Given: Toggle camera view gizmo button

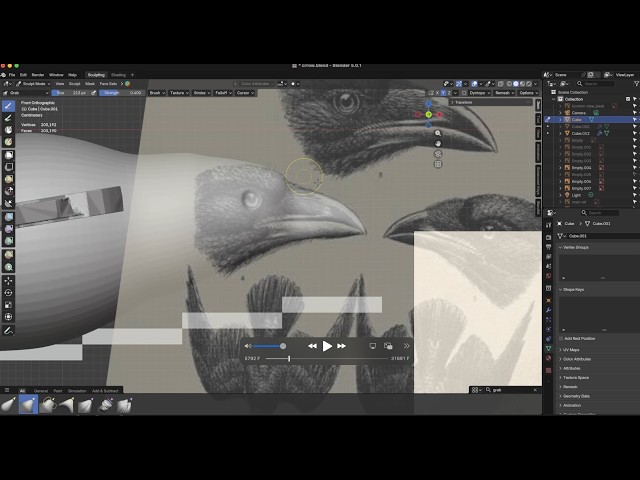Looking at the screenshot, I should (x=438, y=154).
